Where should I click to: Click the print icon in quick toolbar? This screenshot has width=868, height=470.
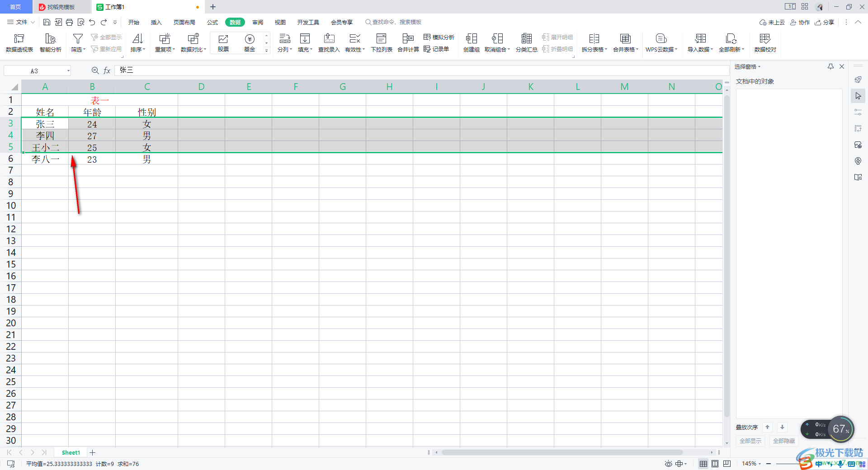coord(69,22)
